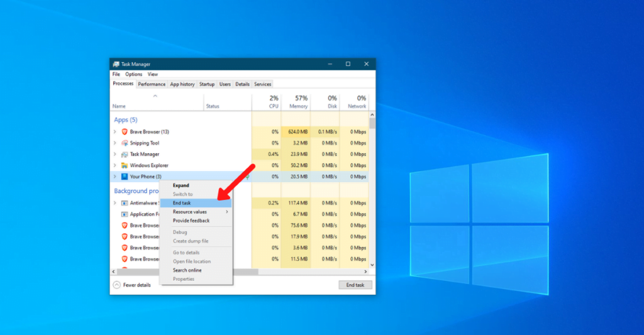Choose Search online in context menu
Image resolution: width=644 pixels, height=335 pixels.
pyautogui.click(x=196, y=270)
